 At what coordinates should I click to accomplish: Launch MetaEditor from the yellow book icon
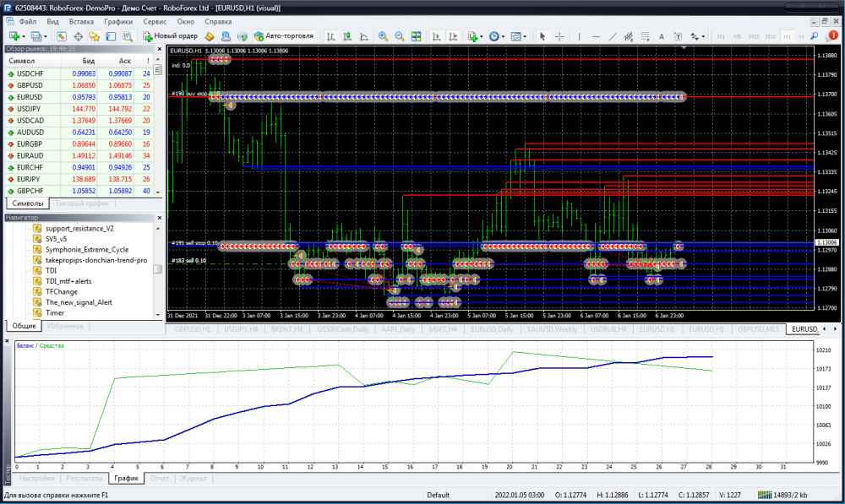pyautogui.click(x=210, y=36)
